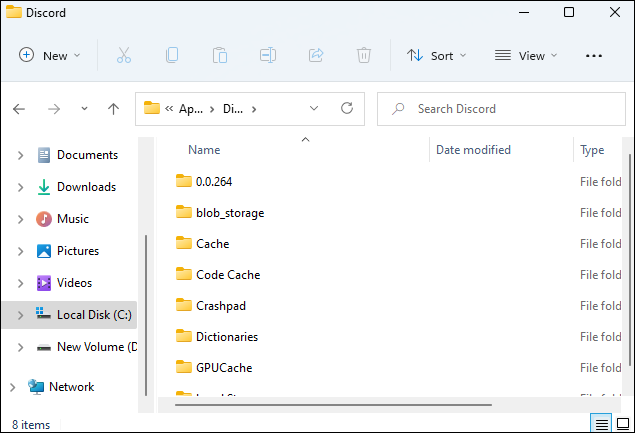Click the Paste clipboard icon
Screen dimensions: 635x433
[220, 56]
